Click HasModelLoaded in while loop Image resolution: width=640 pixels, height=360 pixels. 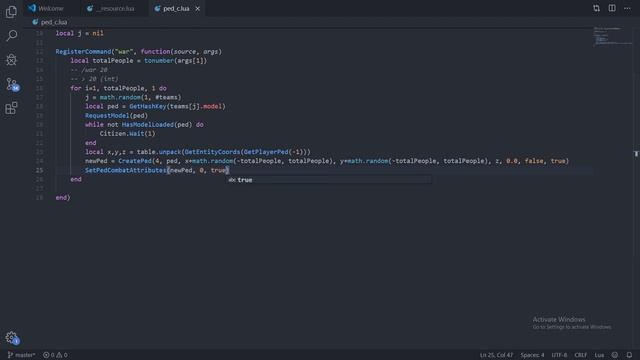pos(147,124)
